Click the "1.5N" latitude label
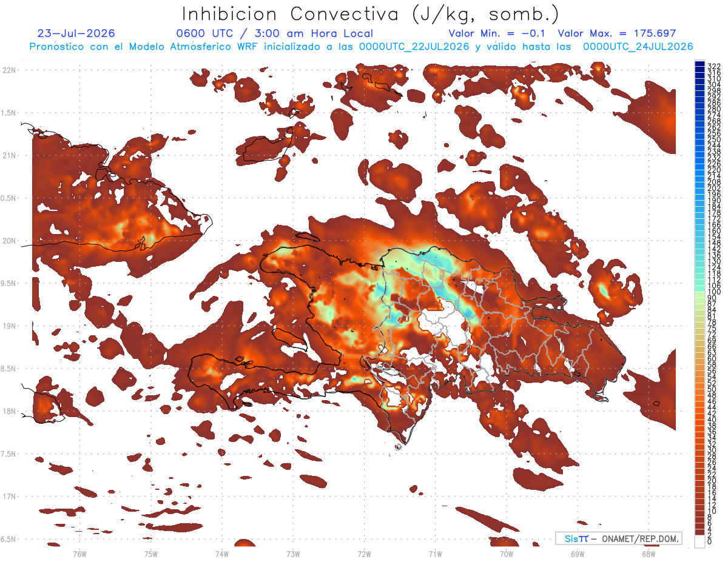Image resolution: width=728 pixels, height=562 pixels. coord(9,113)
